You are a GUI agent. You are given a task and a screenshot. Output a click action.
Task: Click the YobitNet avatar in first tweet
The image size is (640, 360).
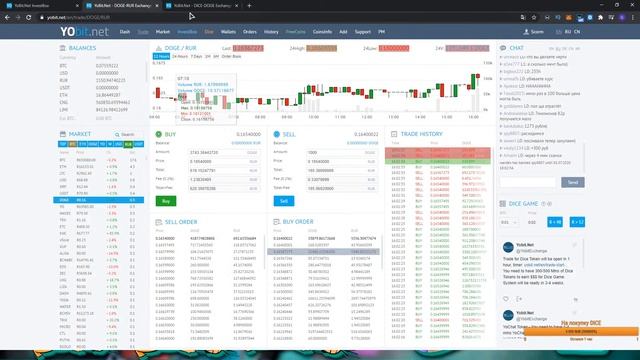coord(508,247)
